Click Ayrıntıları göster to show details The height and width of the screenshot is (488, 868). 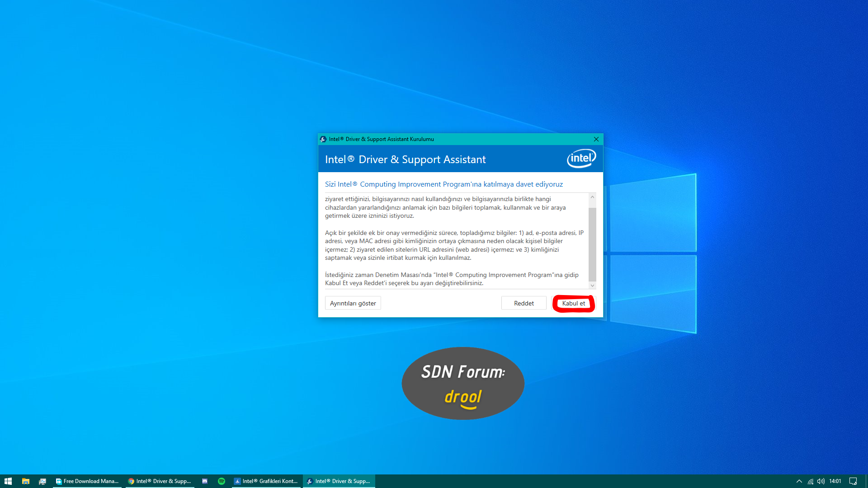[x=353, y=303]
